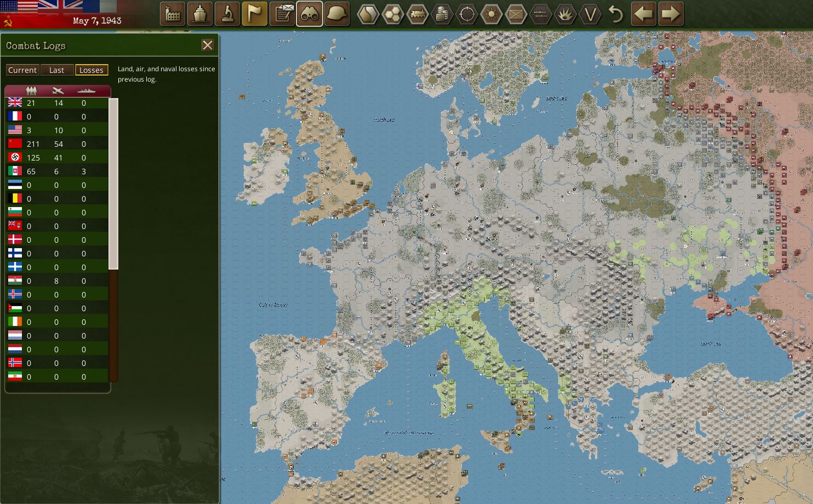Open the notepad and envelope reports panel

click(x=282, y=14)
